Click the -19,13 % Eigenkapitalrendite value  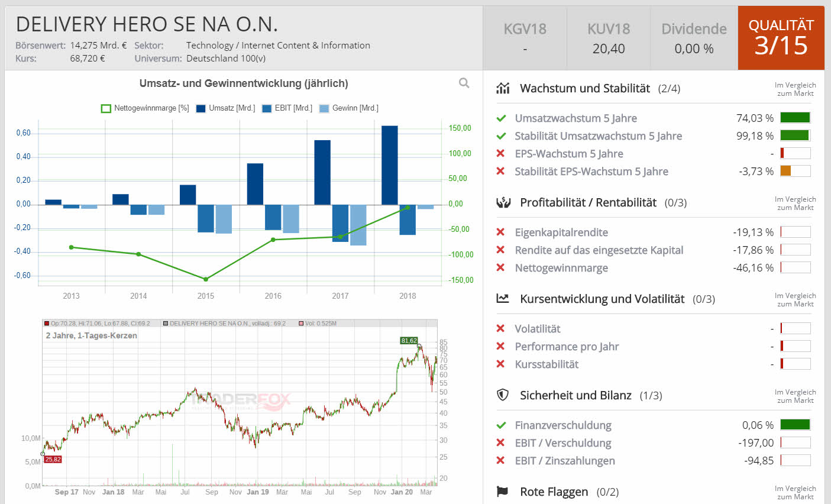tap(753, 232)
